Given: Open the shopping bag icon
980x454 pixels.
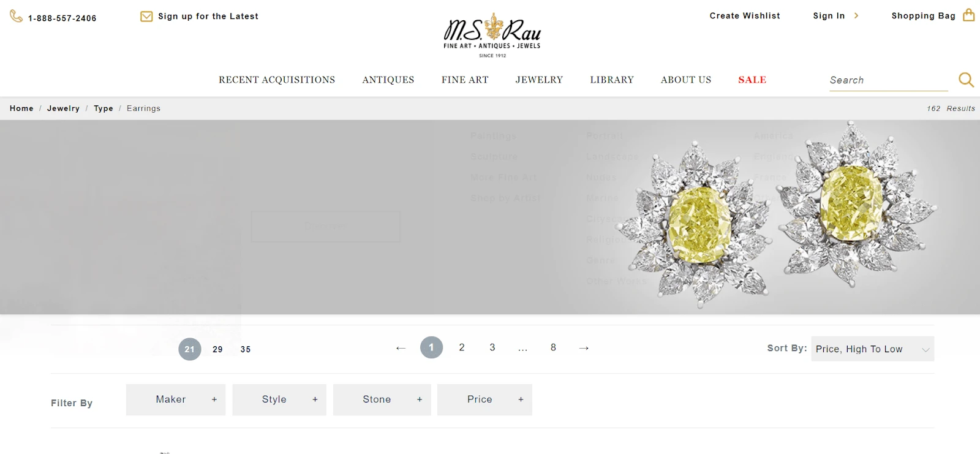Looking at the screenshot, I should 968,15.
